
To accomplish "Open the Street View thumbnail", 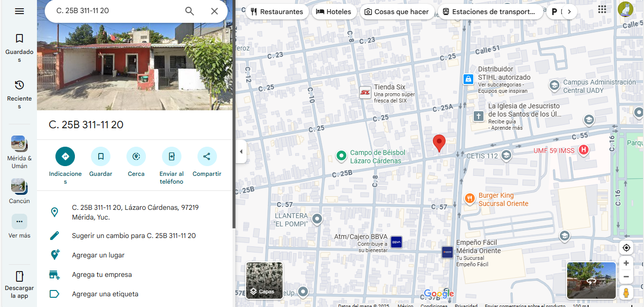I will pyautogui.click(x=591, y=280).
